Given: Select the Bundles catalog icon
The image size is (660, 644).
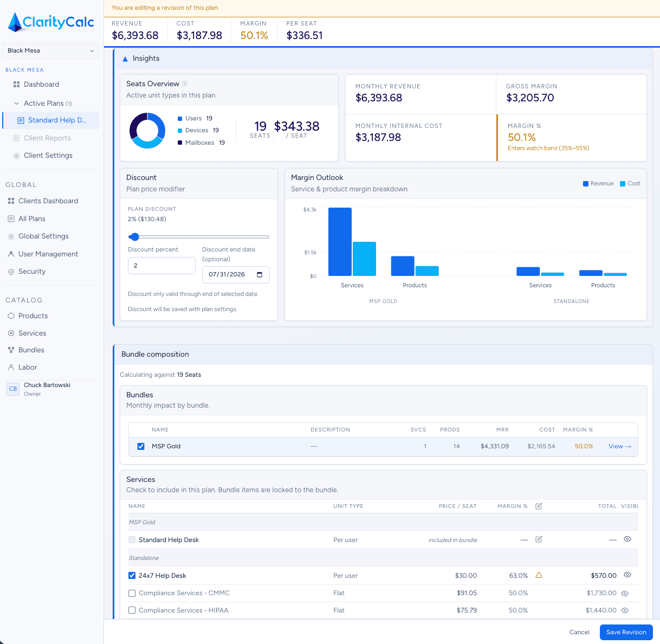Looking at the screenshot, I should [10, 350].
